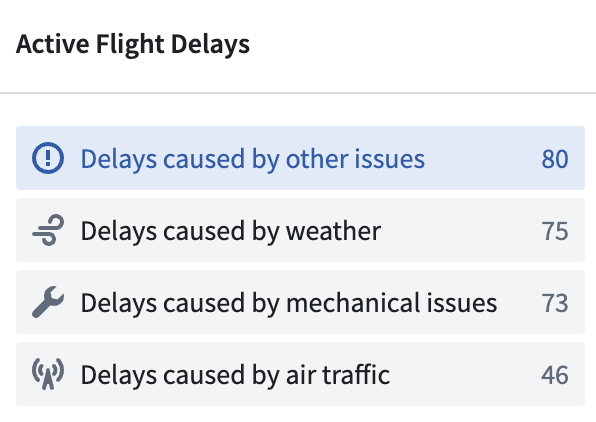
Task: Select the highlighted 'Delays caused by other issues' row
Action: tap(300, 158)
